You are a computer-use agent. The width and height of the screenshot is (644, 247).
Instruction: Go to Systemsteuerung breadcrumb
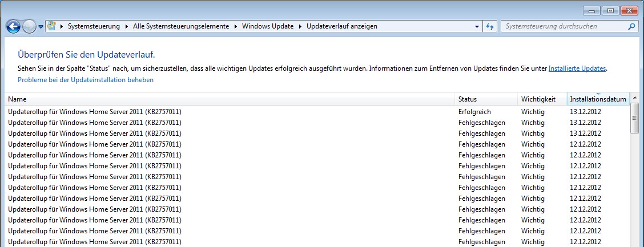point(94,26)
